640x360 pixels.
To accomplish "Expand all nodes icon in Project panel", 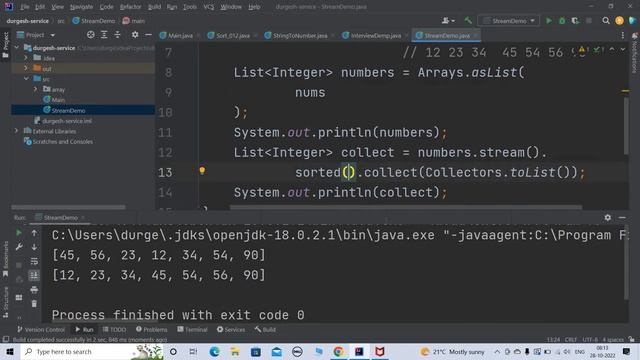I will [104, 35].
